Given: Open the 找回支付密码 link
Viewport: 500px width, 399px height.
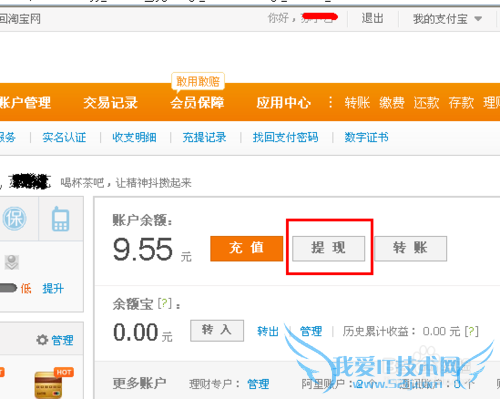Looking at the screenshot, I should [x=286, y=137].
